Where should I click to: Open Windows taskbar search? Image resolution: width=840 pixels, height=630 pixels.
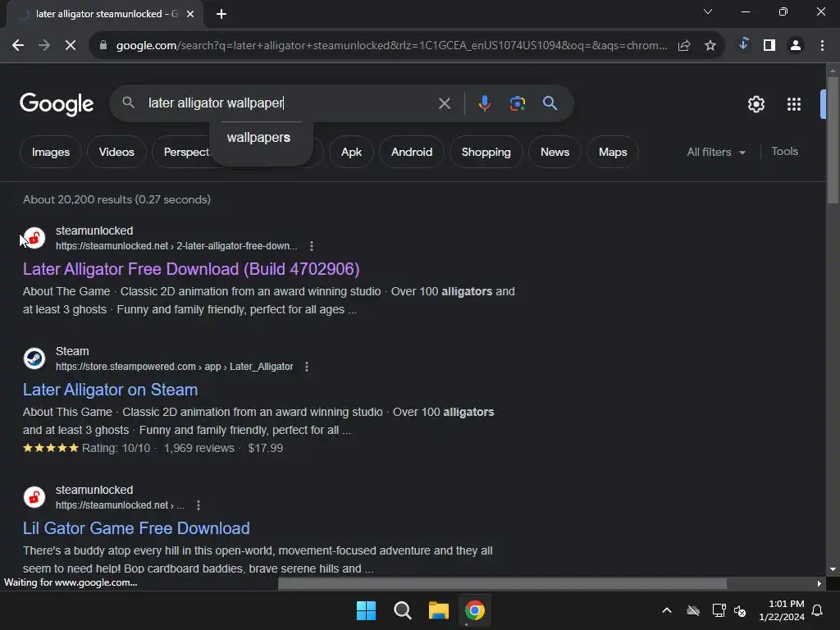(402, 610)
